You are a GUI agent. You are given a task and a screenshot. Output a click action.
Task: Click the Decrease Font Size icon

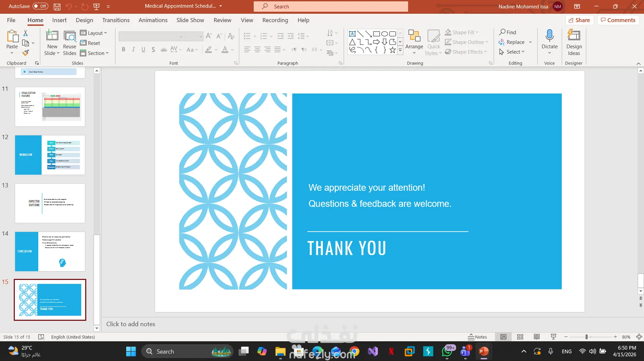click(x=219, y=36)
